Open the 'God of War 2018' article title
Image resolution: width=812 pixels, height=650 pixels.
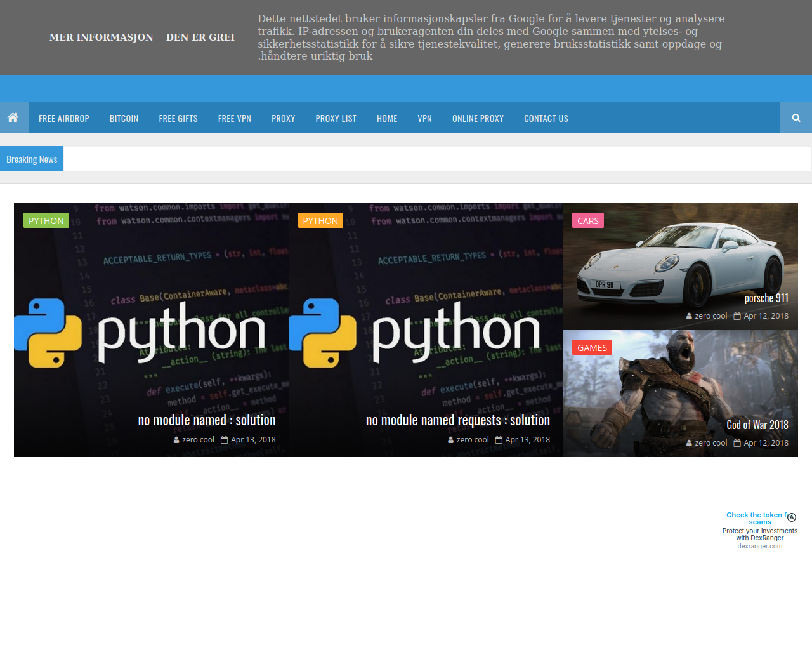(x=757, y=425)
